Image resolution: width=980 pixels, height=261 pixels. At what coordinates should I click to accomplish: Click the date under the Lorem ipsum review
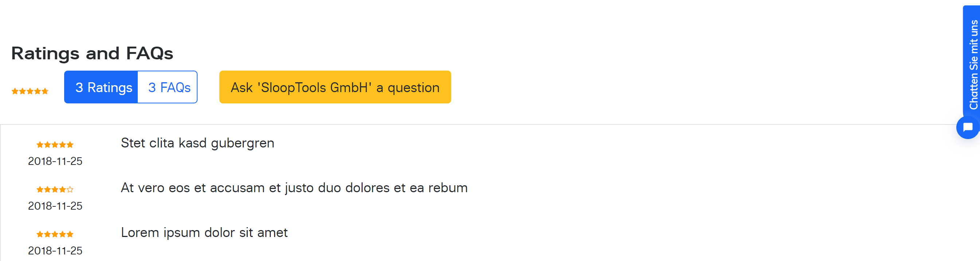click(55, 251)
